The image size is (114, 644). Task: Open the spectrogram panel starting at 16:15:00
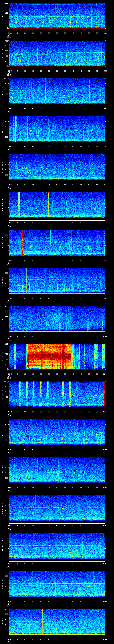(57, 546)
